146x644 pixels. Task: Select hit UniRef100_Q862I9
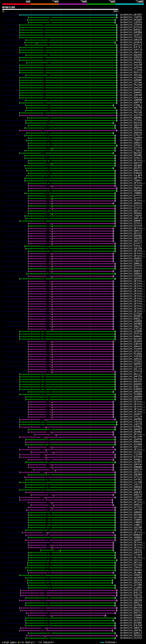(x=131, y=326)
